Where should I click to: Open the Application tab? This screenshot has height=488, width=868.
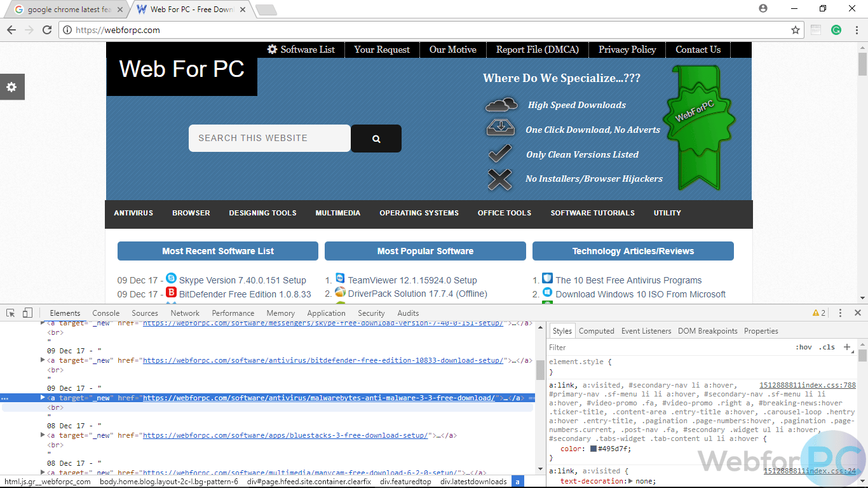pyautogui.click(x=326, y=313)
